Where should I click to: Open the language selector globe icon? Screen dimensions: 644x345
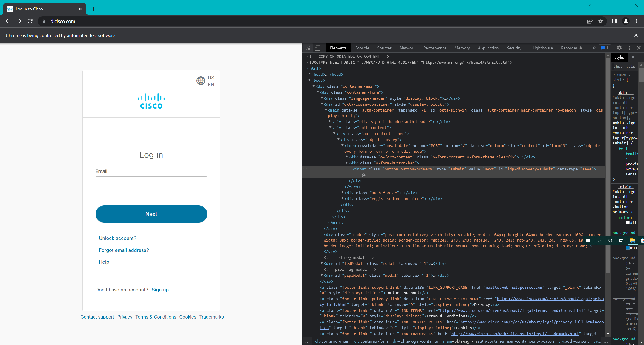[x=201, y=81]
